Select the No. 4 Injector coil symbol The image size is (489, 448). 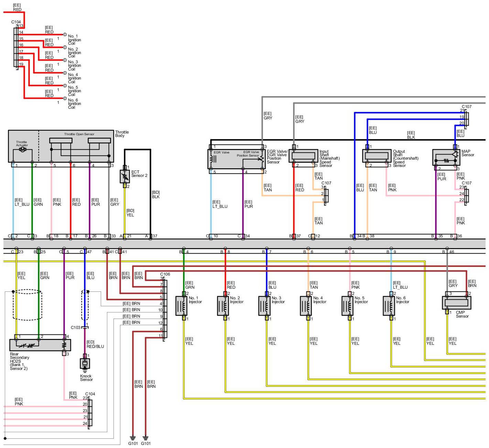coord(306,306)
